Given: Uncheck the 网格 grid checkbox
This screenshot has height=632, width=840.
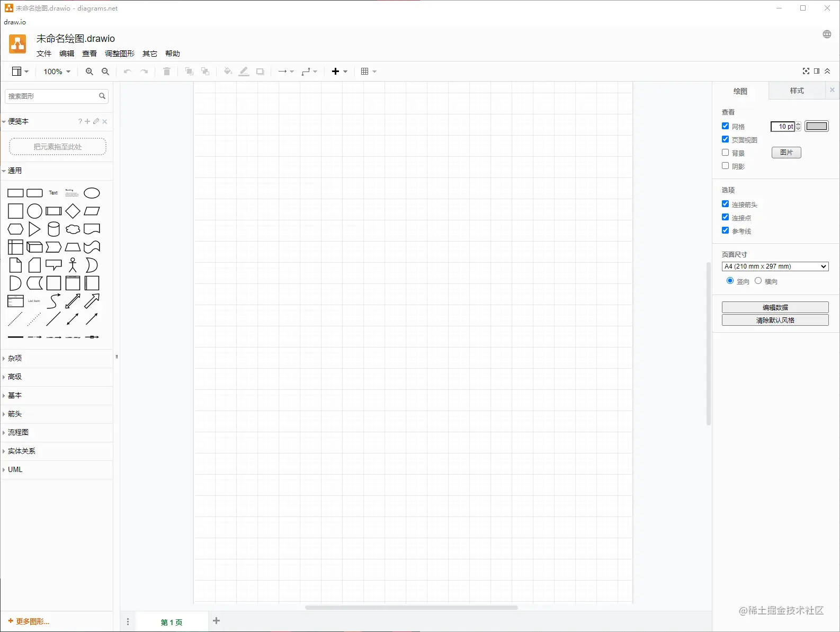Looking at the screenshot, I should [x=726, y=126].
